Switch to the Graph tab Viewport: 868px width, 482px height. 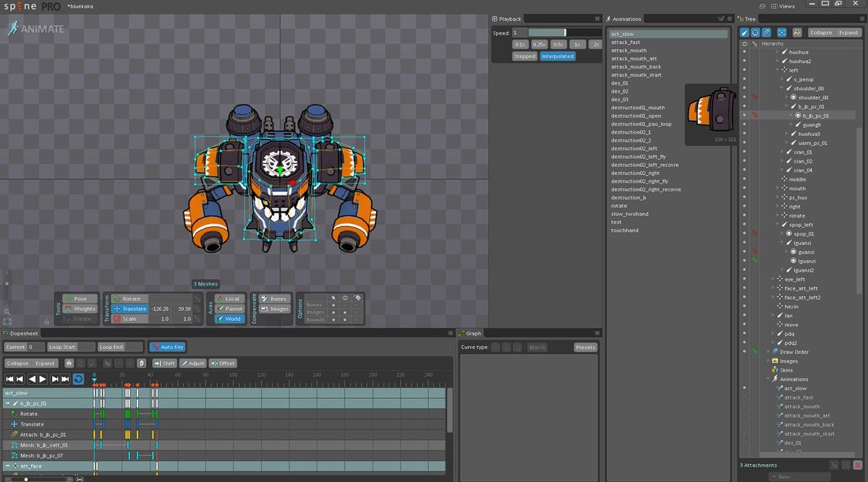pos(470,333)
